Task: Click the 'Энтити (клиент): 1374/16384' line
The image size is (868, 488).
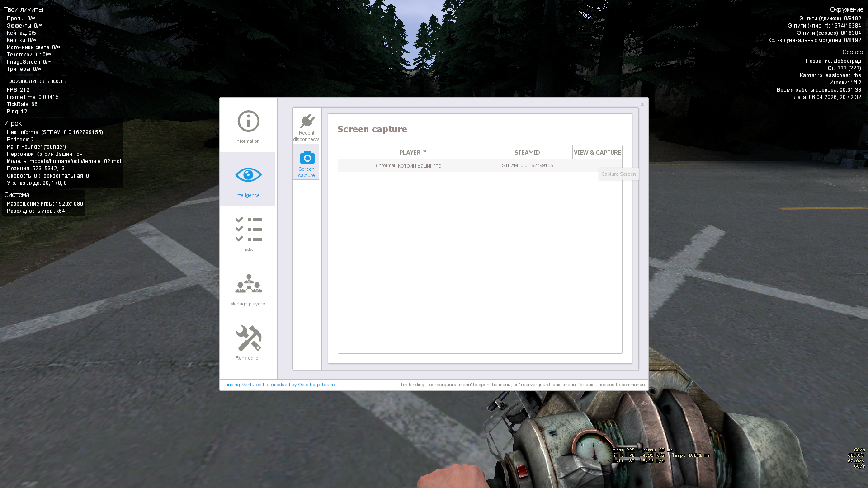Action: [825, 26]
